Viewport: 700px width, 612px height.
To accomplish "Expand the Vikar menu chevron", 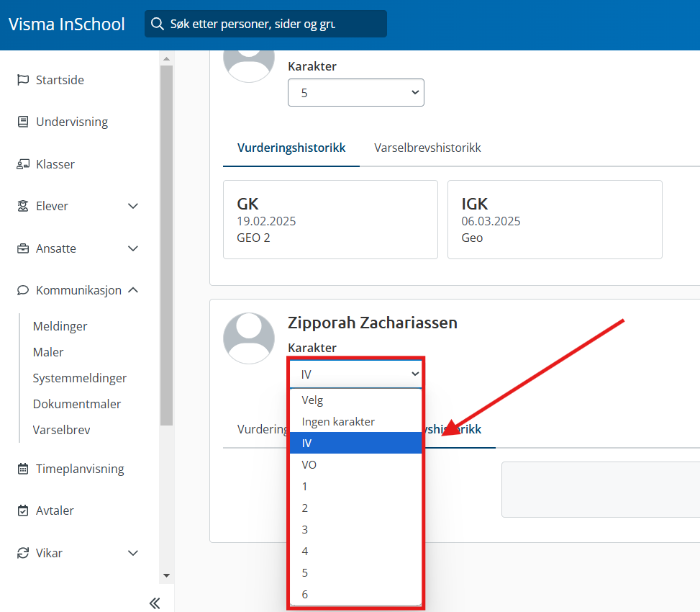I will 133,553.
